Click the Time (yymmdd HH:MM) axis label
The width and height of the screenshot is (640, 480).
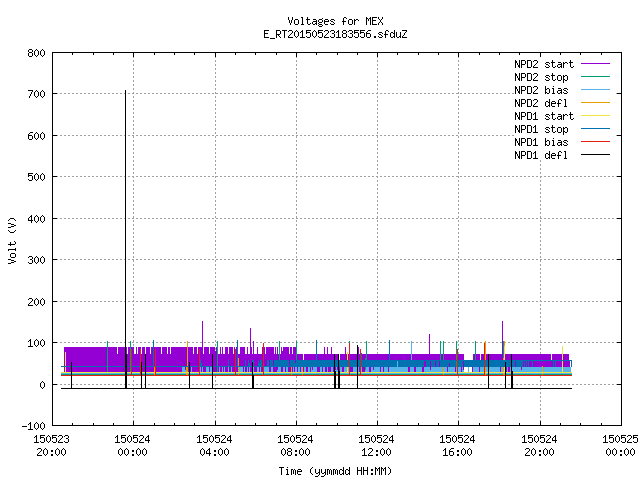[335, 471]
